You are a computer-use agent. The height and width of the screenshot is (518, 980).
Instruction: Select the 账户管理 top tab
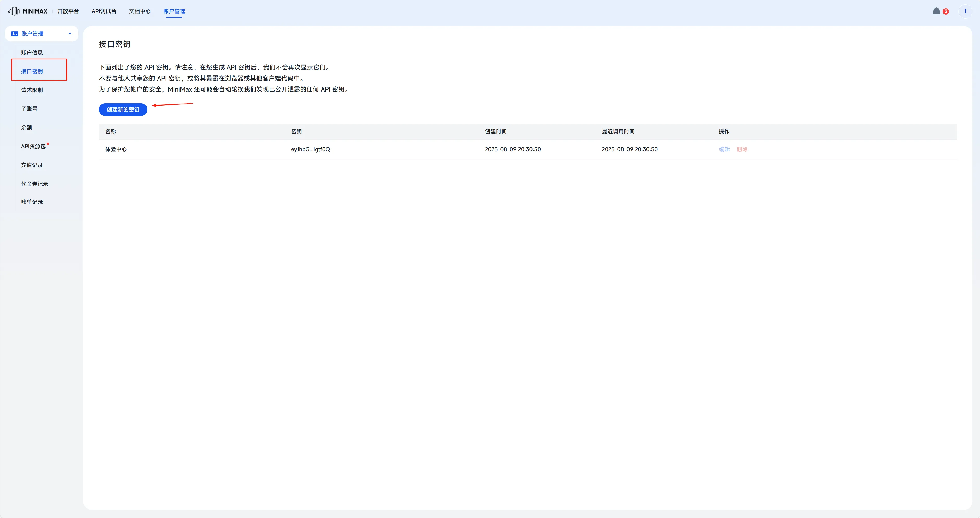click(x=174, y=11)
